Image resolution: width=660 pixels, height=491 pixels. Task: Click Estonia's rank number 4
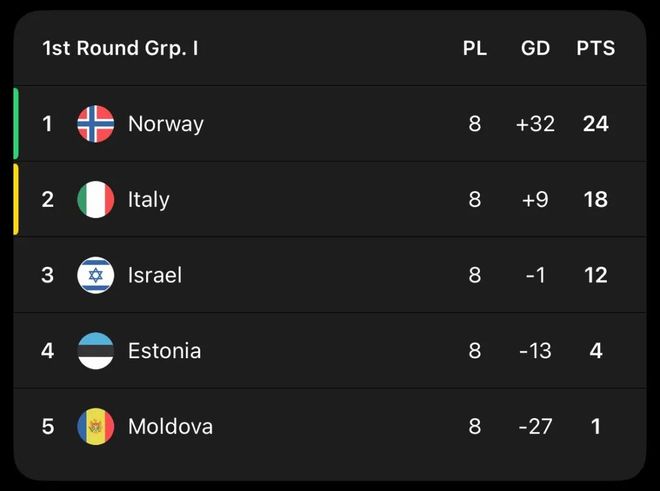[x=47, y=351]
